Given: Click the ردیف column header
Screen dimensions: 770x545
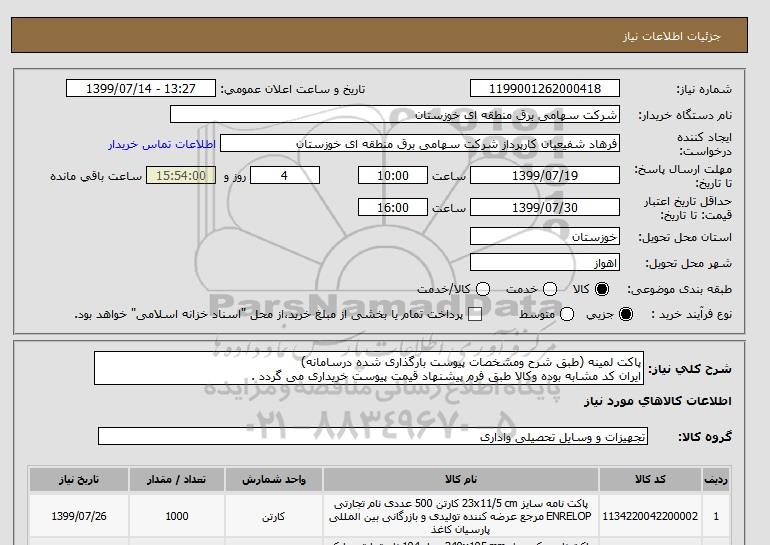Looking at the screenshot, I should 716,479.
